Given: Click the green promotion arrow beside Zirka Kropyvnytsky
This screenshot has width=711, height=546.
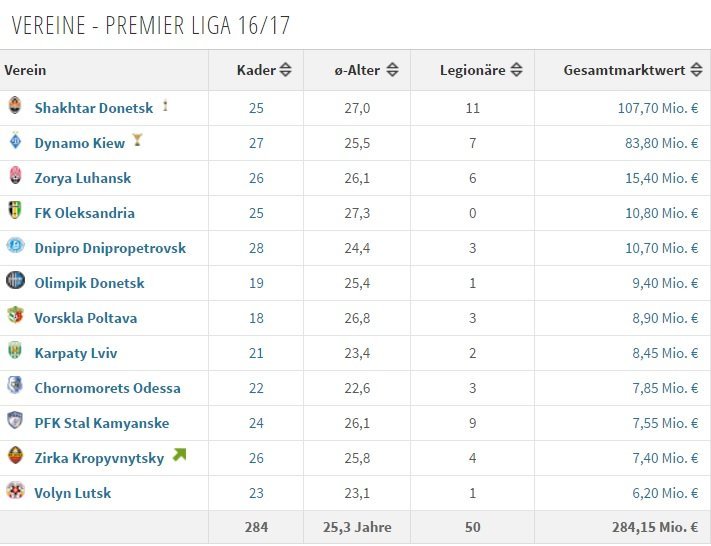Looking at the screenshot, I should (x=179, y=456).
